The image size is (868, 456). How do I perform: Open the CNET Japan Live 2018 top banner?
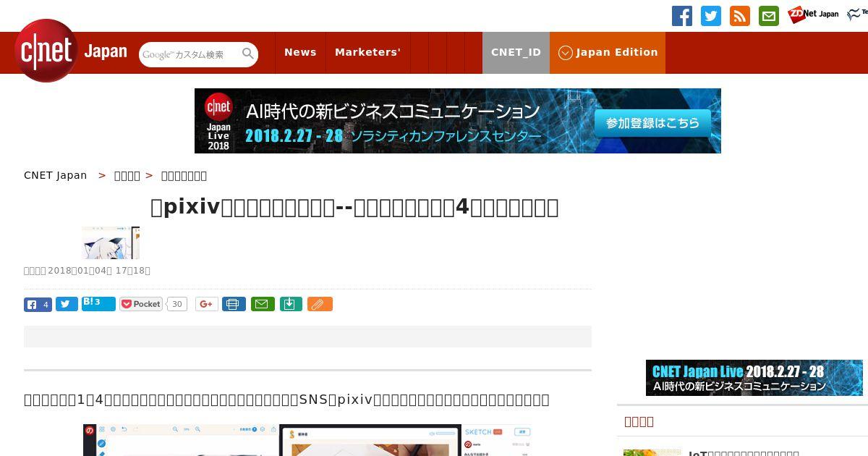coord(458,121)
